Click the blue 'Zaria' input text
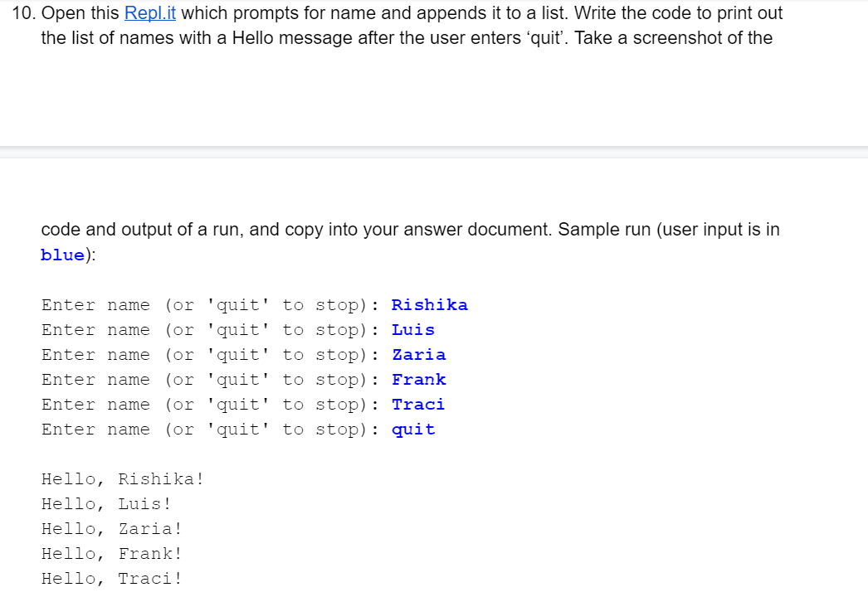868x602 pixels. (419, 355)
